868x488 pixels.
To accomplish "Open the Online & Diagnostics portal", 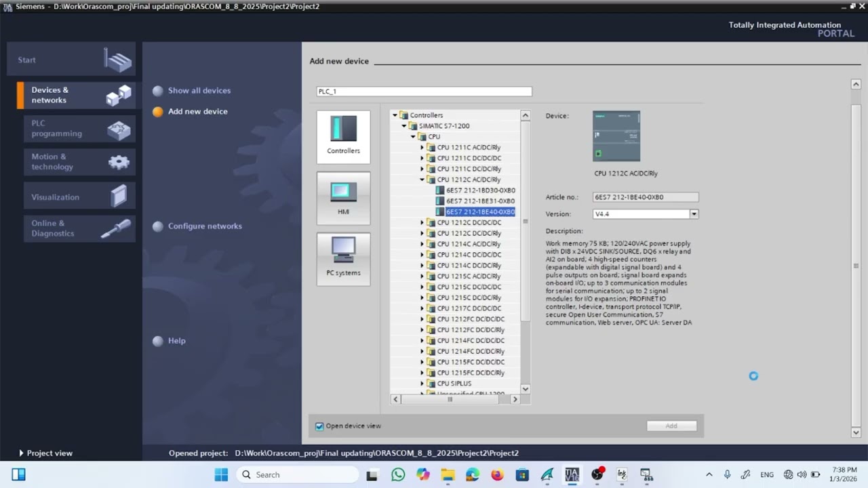I will [x=79, y=229].
